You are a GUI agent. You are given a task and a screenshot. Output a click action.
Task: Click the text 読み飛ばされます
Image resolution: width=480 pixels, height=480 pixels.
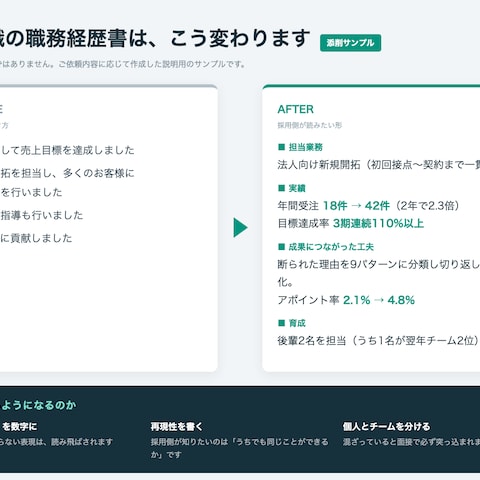pyautogui.click(x=82, y=442)
